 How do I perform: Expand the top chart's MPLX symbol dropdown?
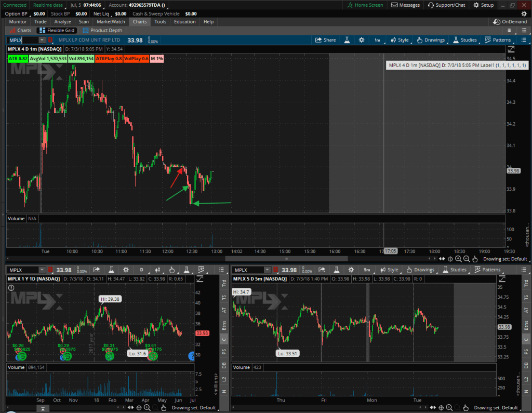point(42,40)
